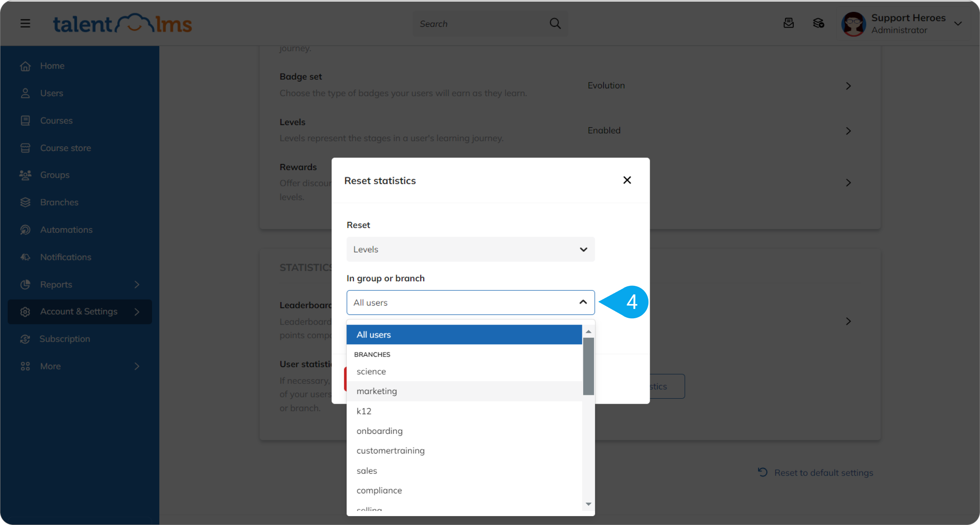Click the Notifications icon in sidebar

(25, 257)
